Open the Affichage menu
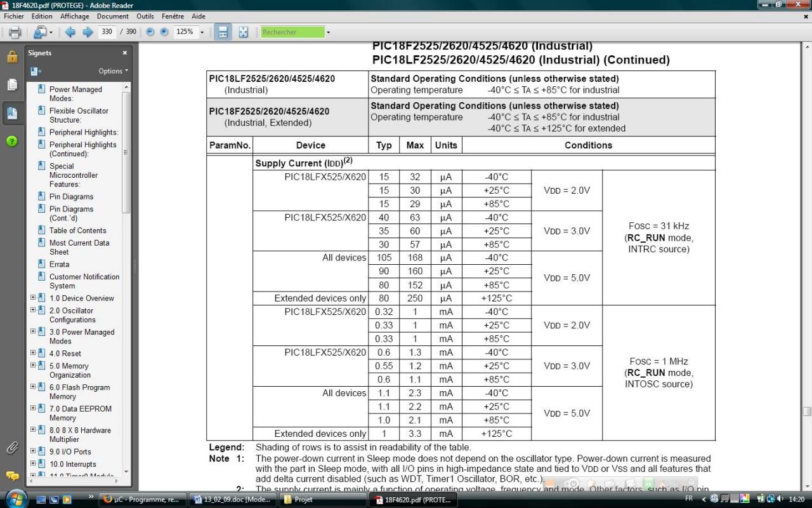Viewport: 812px width, 508px height. [x=75, y=16]
